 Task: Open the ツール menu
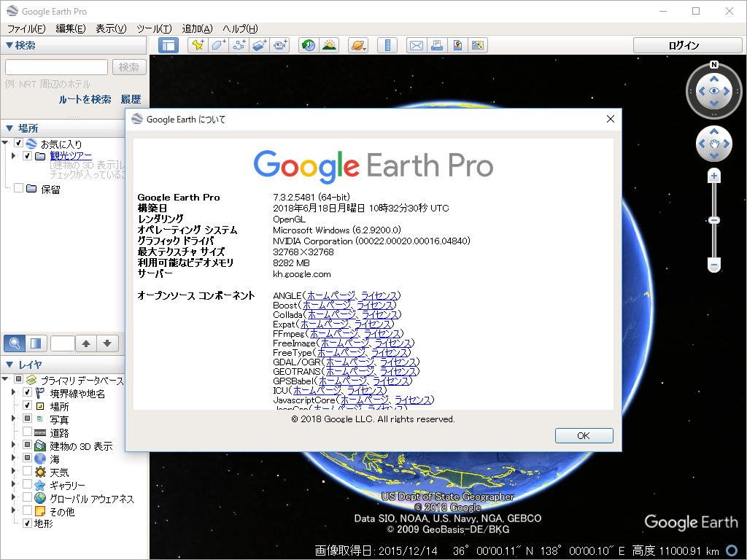pos(154,28)
